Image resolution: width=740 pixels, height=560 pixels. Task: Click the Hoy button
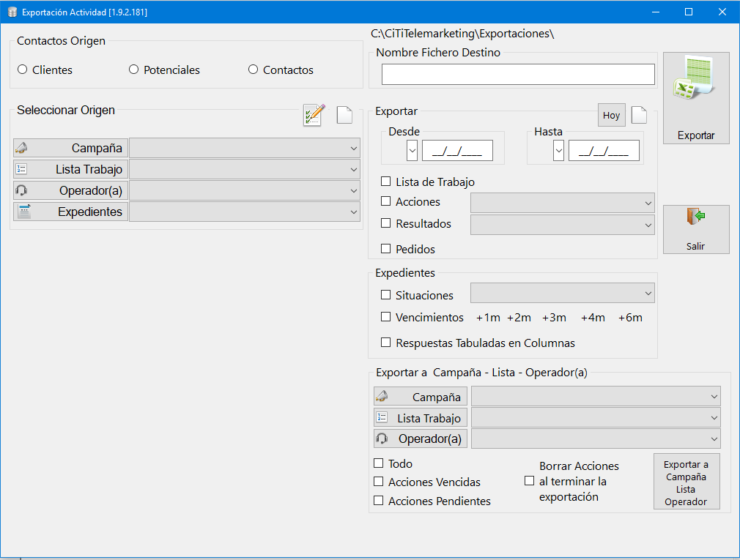(x=612, y=115)
